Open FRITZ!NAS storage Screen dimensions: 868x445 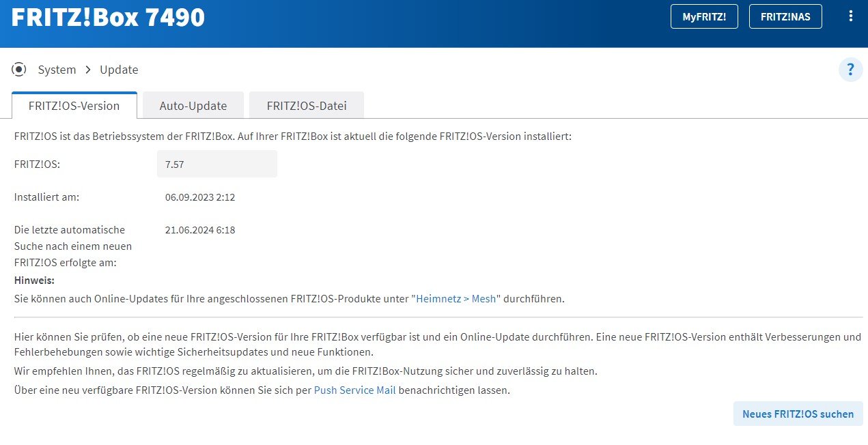click(x=785, y=16)
